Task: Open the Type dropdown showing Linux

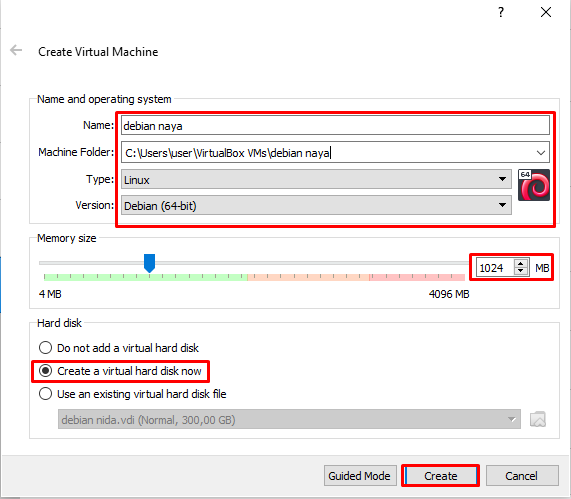Action: (x=316, y=180)
